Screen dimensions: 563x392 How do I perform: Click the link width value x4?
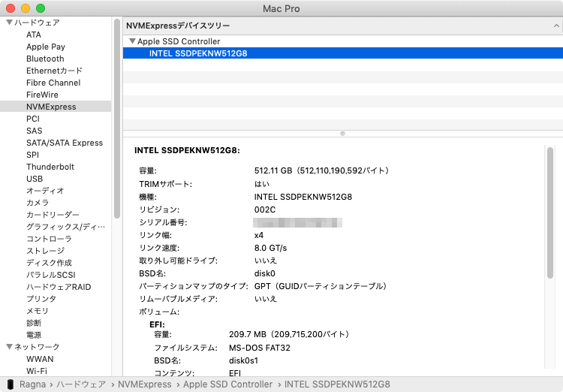pos(259,235)
